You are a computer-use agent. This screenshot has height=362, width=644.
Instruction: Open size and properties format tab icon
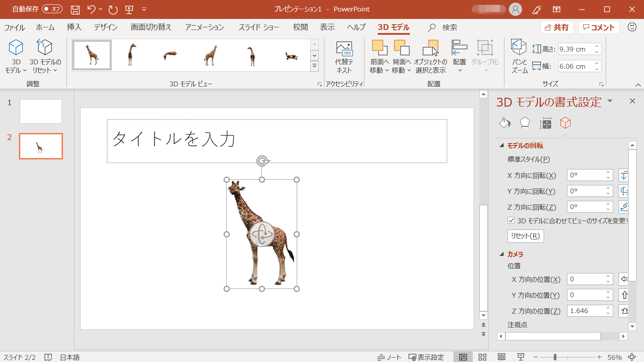tap(545, 124)
